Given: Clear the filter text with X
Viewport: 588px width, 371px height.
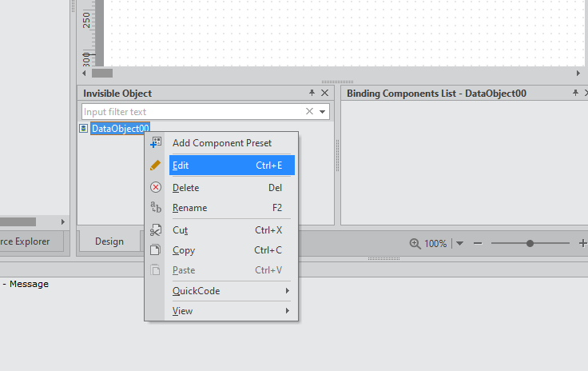Looking at the screenshot, I should [x=309, y=111].
